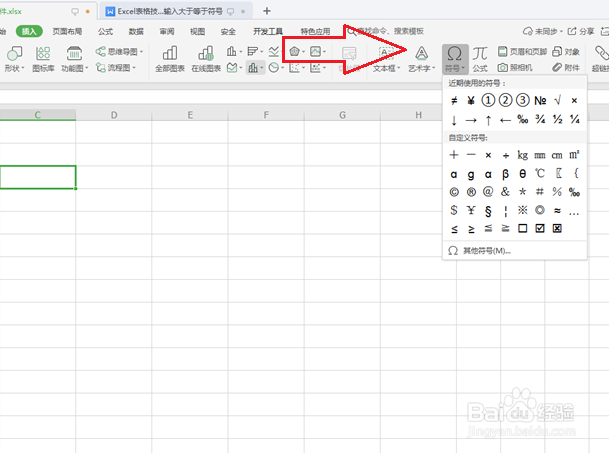Insert the ≤ less-than-or-equal symbol
The height and width of the screenshot is (453, 610).
454,229
